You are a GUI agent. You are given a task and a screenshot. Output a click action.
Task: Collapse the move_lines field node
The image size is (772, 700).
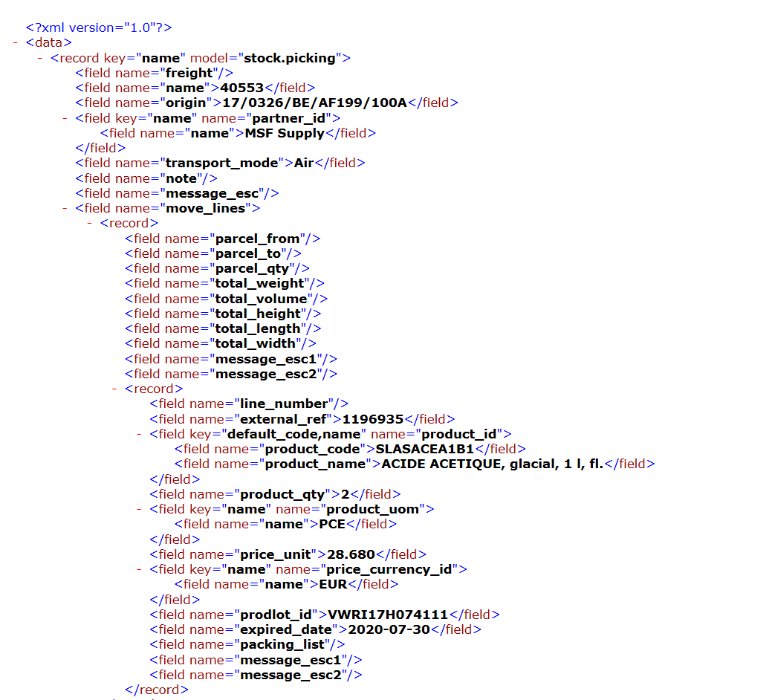point(65,209)
